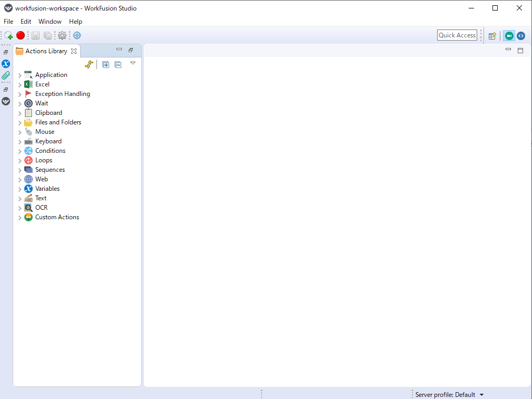Expand the Custom Actions category arrow
The image size is (532, 399).
20,218
